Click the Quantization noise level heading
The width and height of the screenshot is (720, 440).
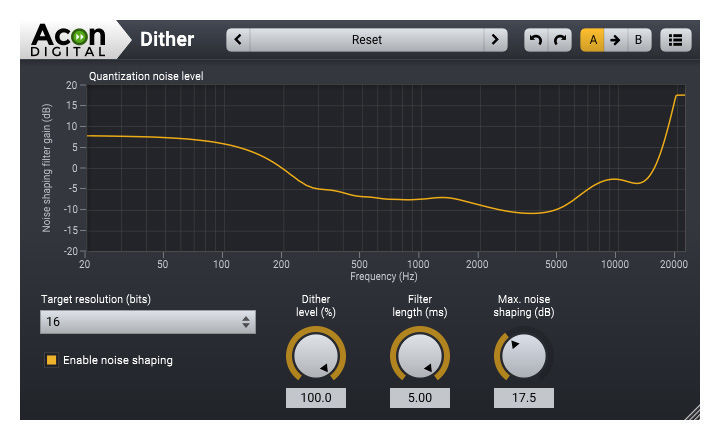point(146,76)
